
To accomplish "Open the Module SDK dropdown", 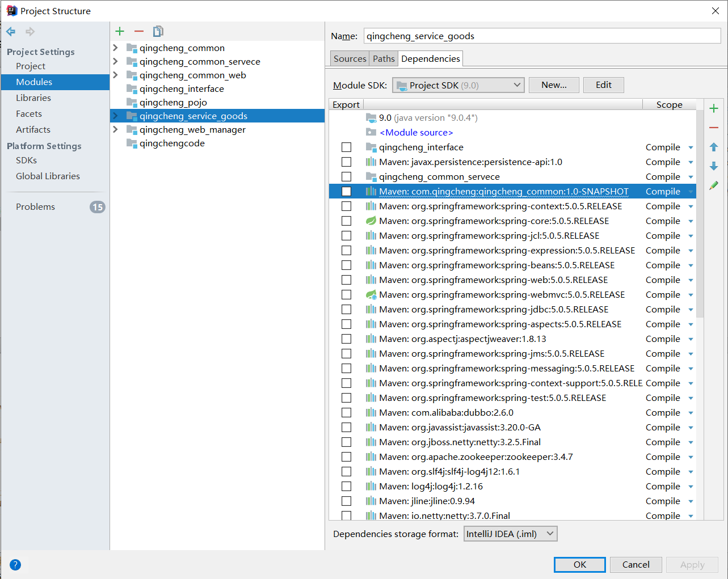I will coord(458,85).
